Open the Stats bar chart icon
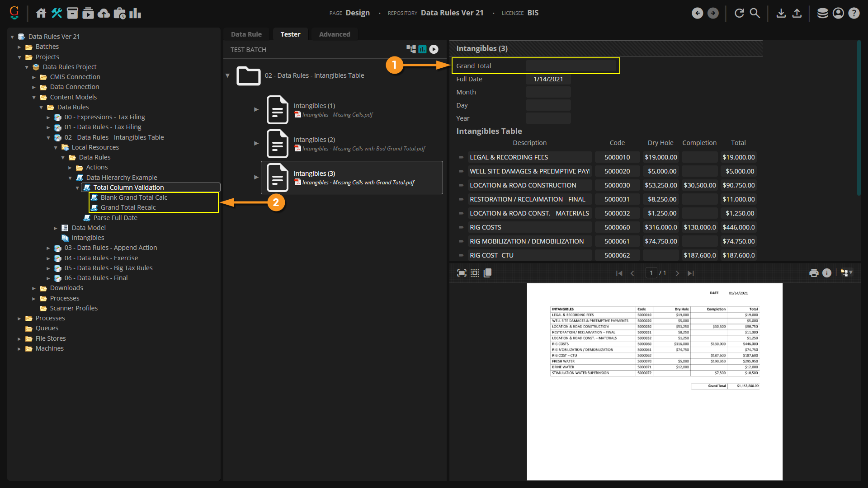868x488 pixels. [x=135, y=13]
